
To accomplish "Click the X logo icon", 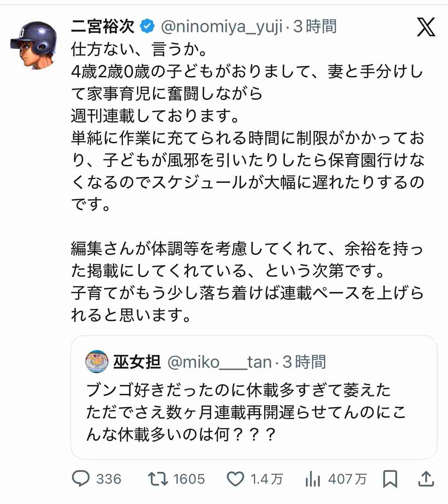I will click(426, 27).
